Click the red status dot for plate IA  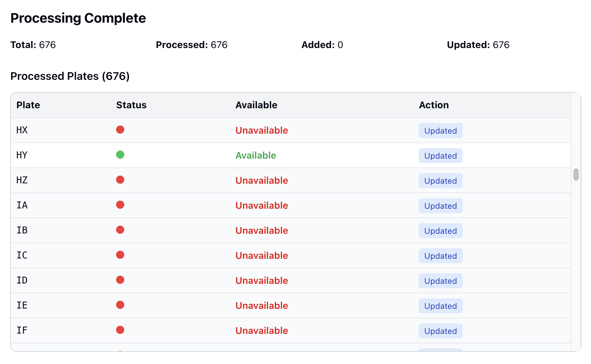[x=120, y=205]
